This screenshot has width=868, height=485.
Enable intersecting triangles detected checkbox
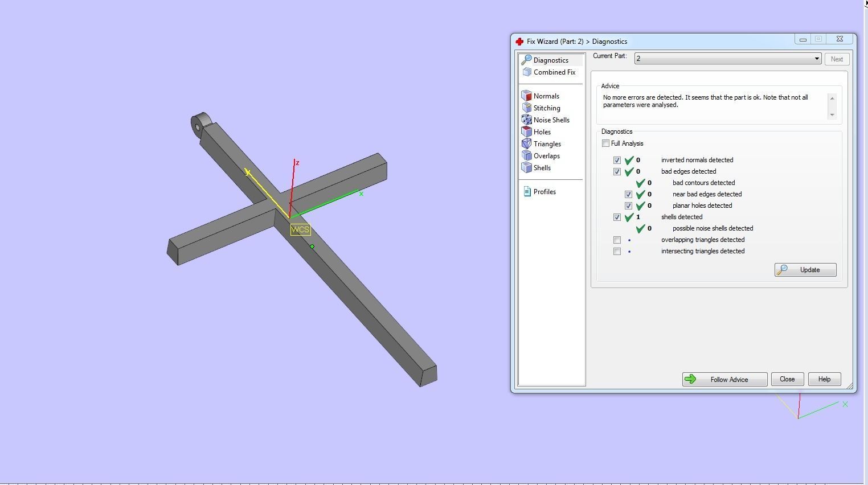617,252
